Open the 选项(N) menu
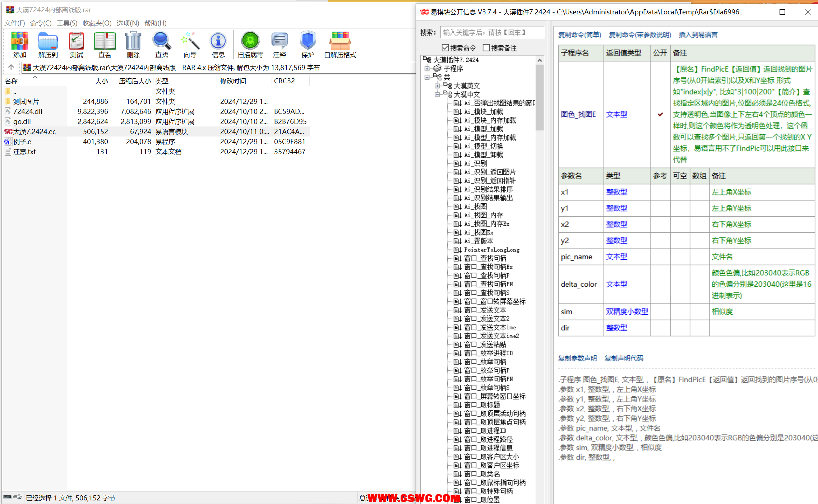This screenshot has width=818, height=504. click(x=128, y=23)
